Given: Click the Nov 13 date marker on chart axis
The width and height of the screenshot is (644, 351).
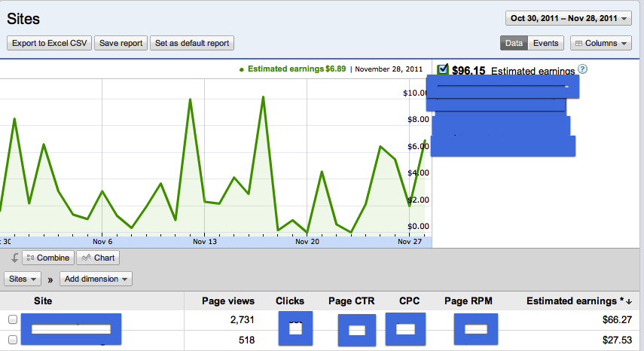Looking at the screenshot, I should pyautogui.click(x=205, y=242).
